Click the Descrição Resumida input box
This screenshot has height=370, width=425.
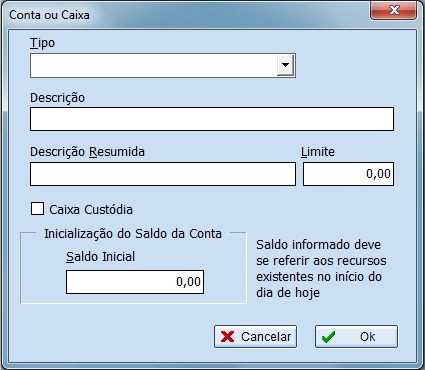pyautogui.click(x=163, y=174)
